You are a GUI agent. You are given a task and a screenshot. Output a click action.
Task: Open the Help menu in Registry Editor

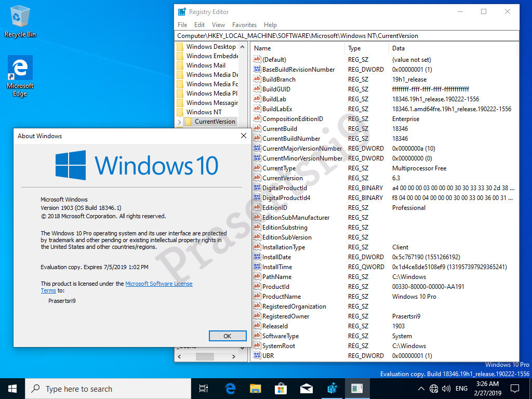coord(270,25)
